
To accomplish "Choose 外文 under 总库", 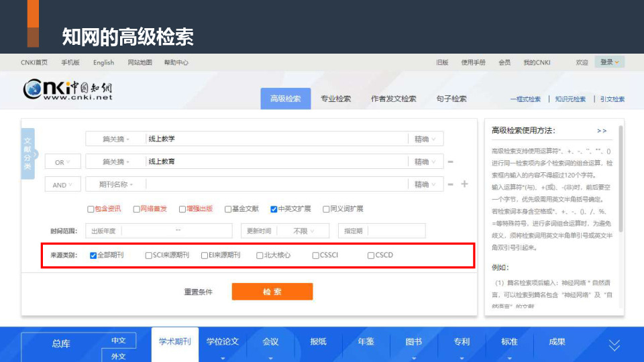I will (x=119, y=356).
